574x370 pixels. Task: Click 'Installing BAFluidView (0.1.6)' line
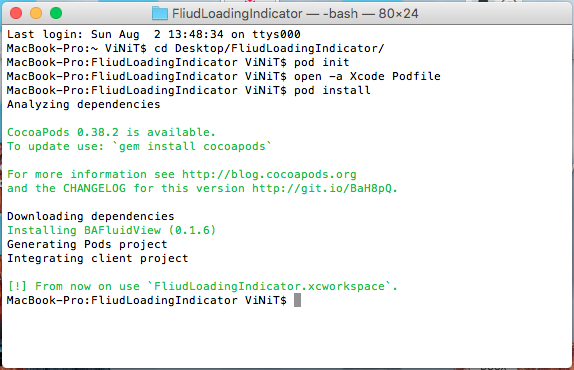[111, 230]
